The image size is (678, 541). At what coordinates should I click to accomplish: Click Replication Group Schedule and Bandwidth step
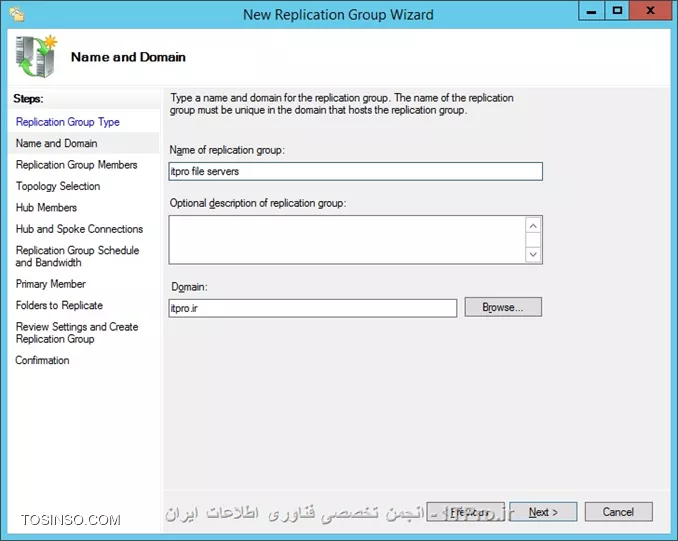77,256
